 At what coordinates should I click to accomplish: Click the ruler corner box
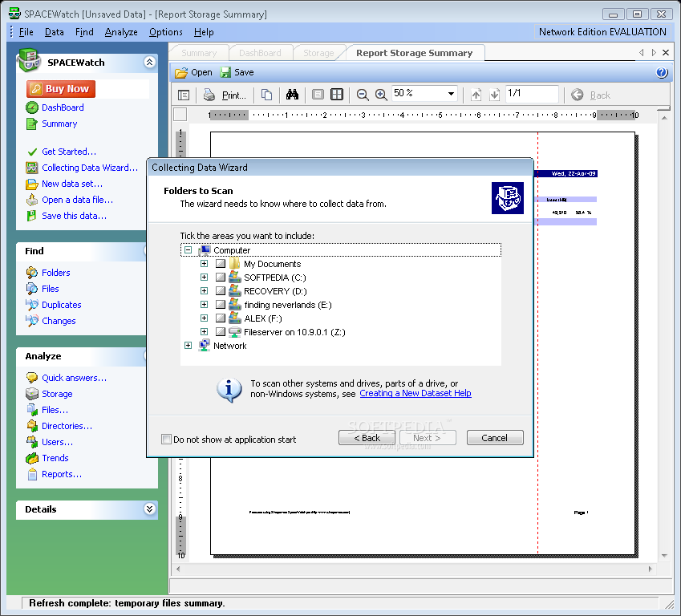tap(180, 115)
